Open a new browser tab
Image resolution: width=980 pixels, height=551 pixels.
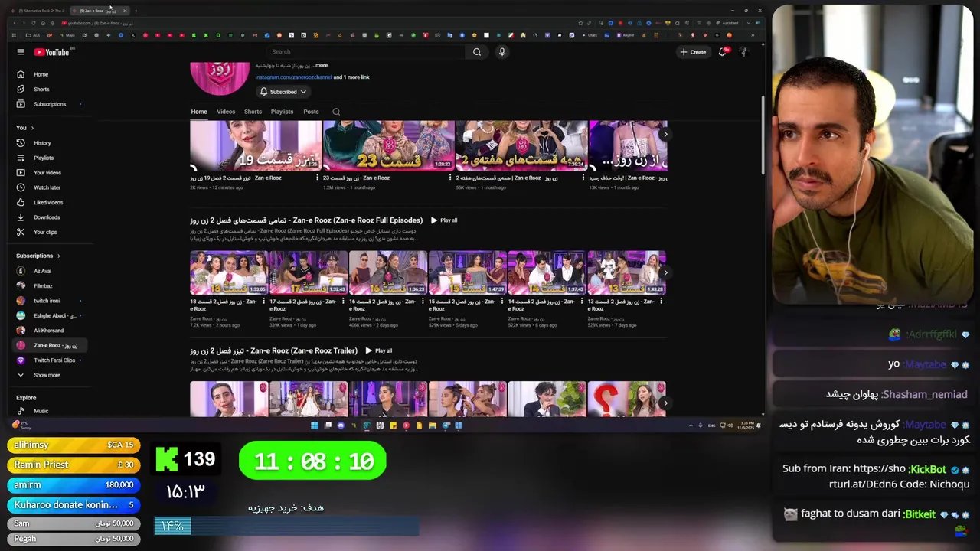click(136, 11)
